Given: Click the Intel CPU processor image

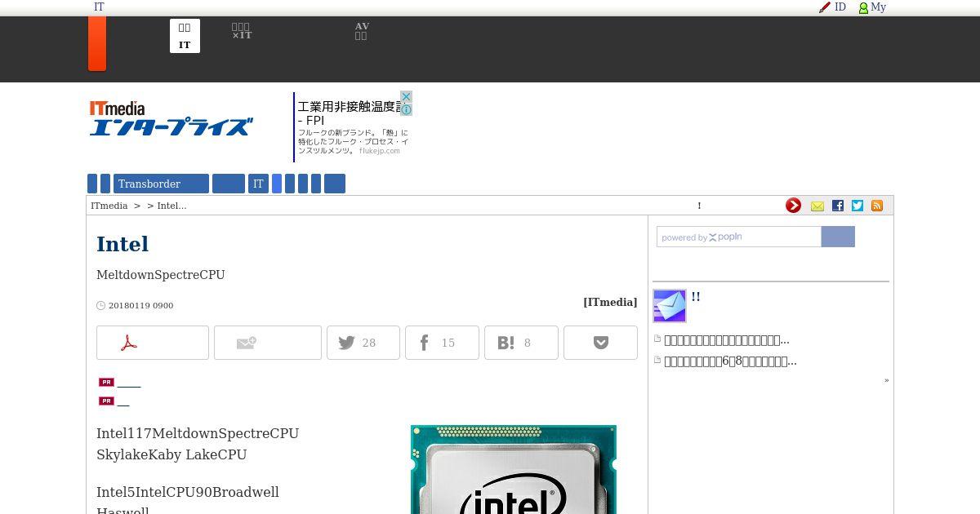Looking at the screenshot, I should coord(514,469).
